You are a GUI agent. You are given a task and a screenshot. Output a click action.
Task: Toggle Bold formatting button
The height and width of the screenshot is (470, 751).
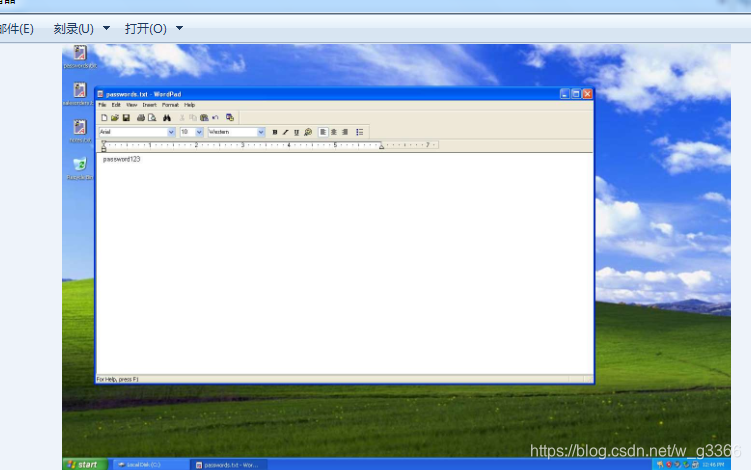[274, 132]
